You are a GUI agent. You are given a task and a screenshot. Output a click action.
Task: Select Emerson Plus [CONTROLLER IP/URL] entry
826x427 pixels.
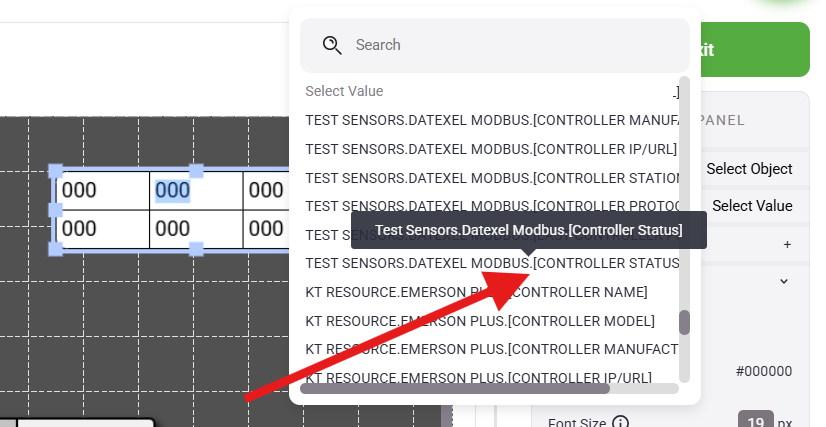tap(479, 377)
